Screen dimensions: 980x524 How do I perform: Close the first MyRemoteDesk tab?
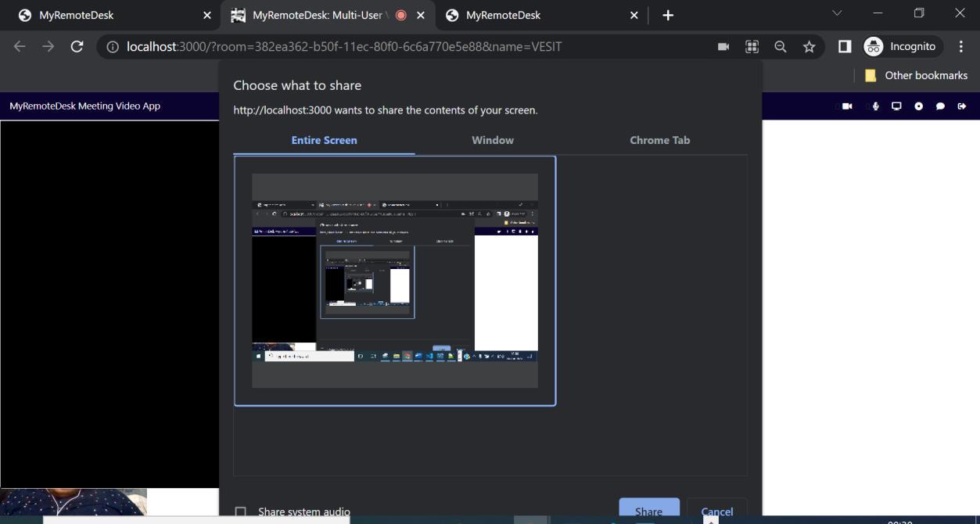click(207, 15)
